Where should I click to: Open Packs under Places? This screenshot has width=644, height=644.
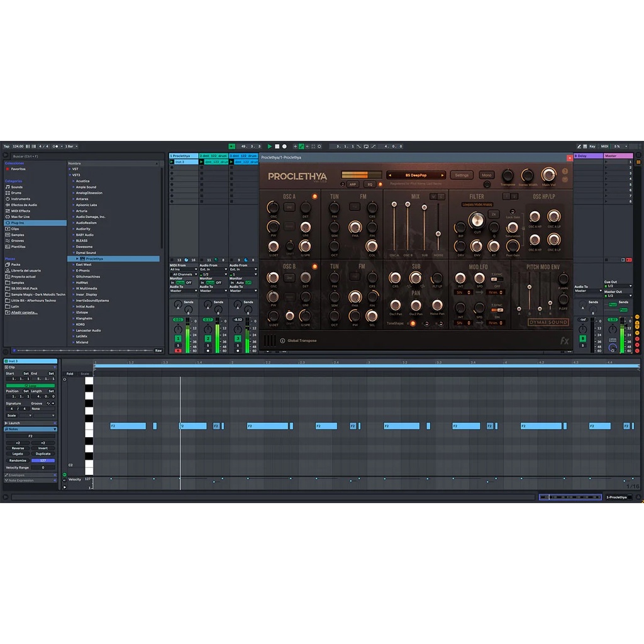[x=16, y=265]
